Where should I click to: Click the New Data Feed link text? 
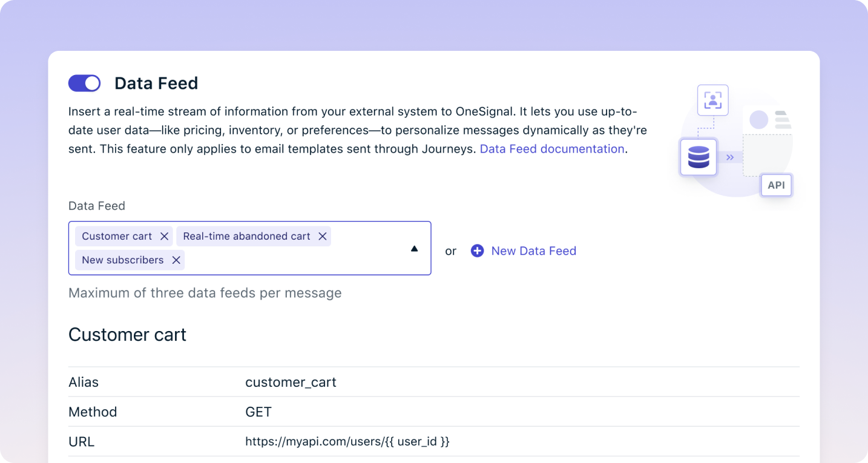533,251
